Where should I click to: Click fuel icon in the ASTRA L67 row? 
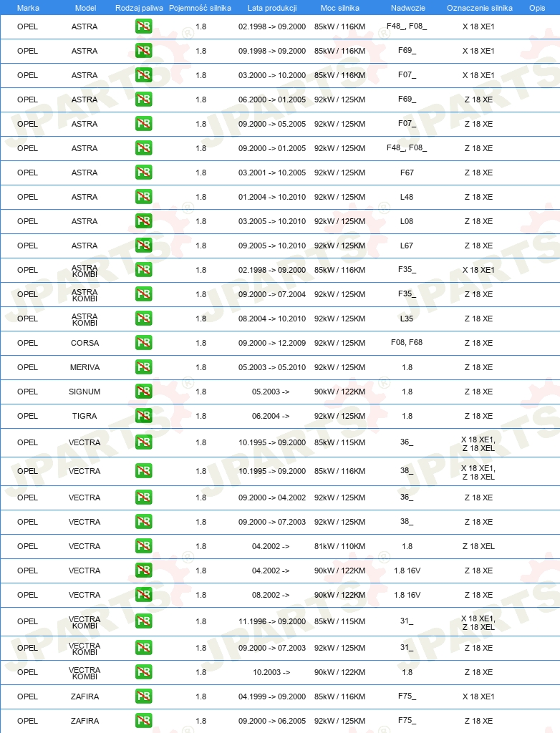(144, 246)
